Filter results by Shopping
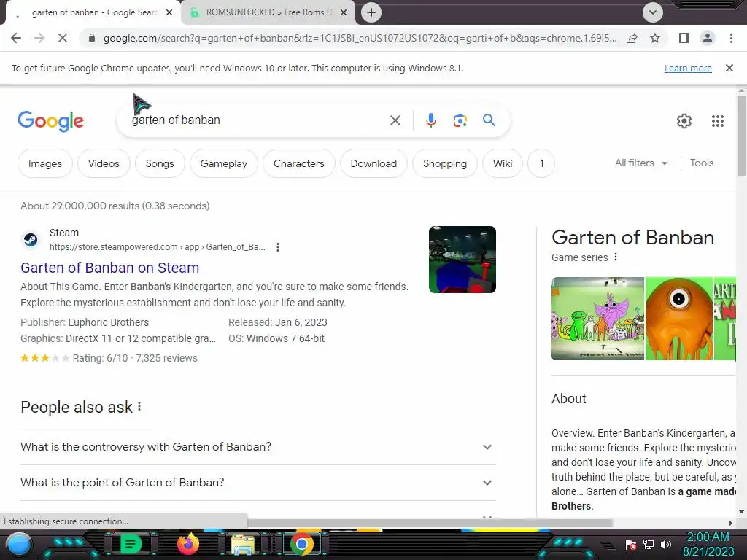The image size is (747, 560). tap(444, 163)
